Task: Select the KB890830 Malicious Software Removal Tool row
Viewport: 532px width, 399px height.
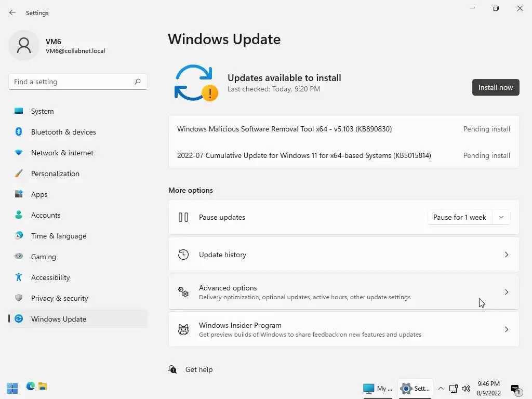Action: click(343, 129)
